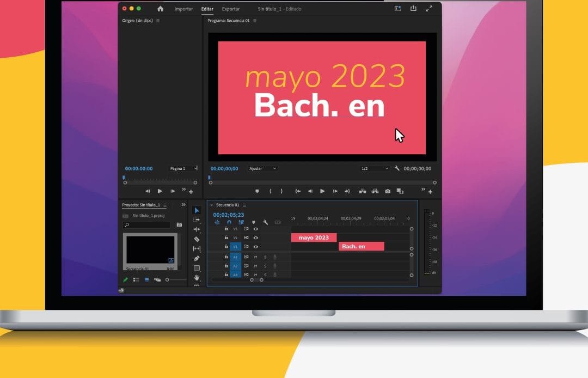Select the Secuencia 01 thumbnail in project
Image resolution: width=588 pixels, height=378 pixels.
[150, 251]
